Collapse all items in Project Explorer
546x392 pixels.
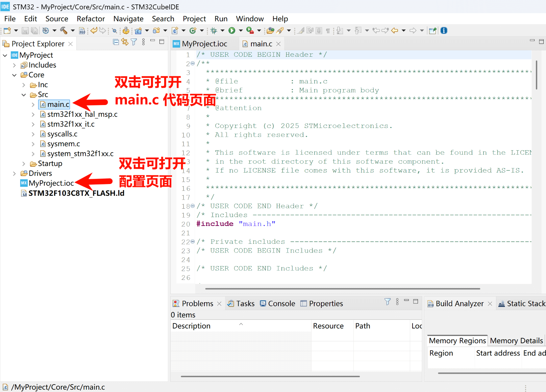pyautogui.click(x=116, y=42)
